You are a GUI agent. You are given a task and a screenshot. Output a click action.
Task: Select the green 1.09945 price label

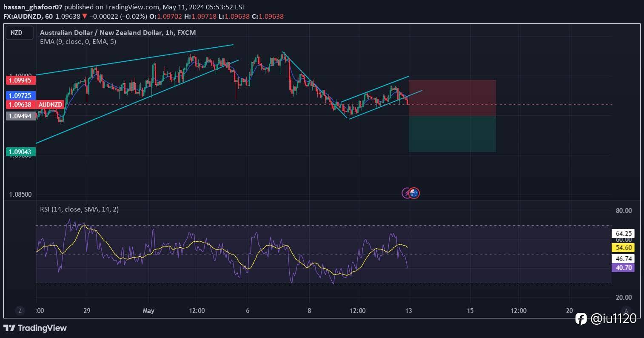(x=21, y=80)
